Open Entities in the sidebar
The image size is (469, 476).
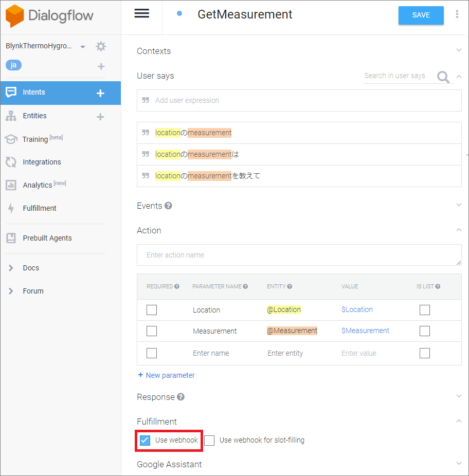[34, 116]
